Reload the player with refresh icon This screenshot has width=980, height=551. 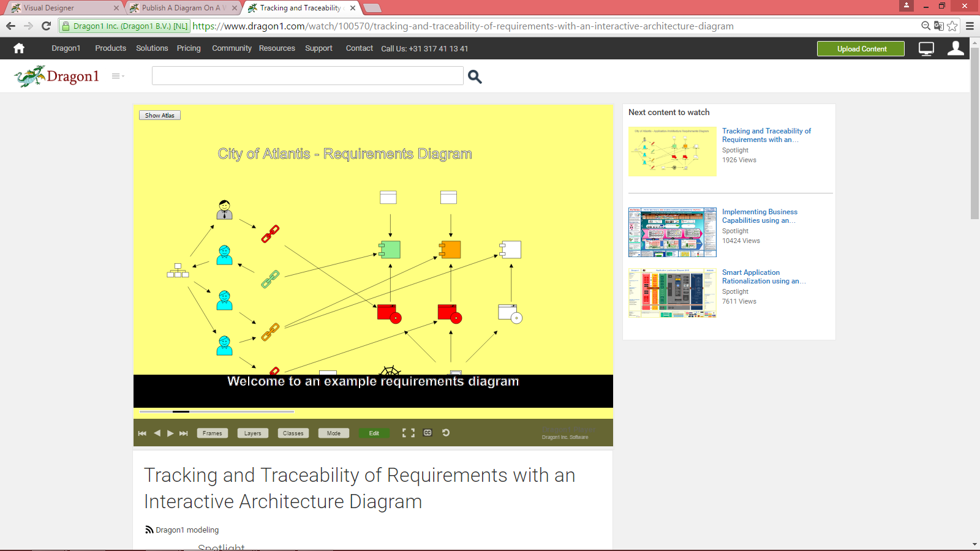[x=446, y=432]
